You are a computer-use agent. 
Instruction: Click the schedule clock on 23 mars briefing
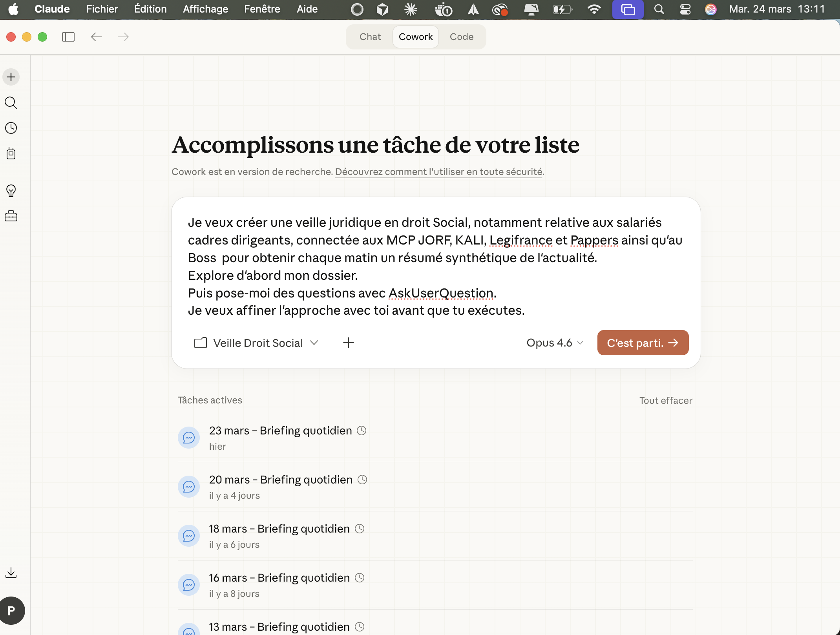361,430
